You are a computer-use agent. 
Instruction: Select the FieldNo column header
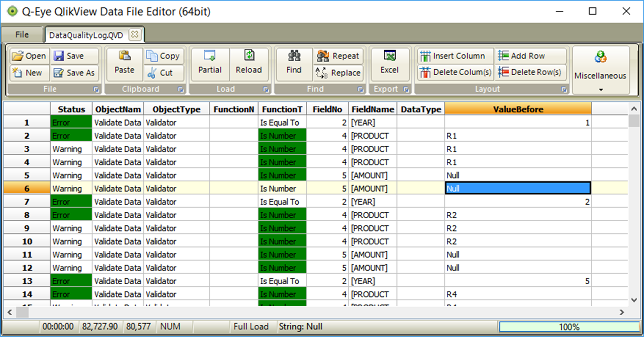(x=327, y=109)
